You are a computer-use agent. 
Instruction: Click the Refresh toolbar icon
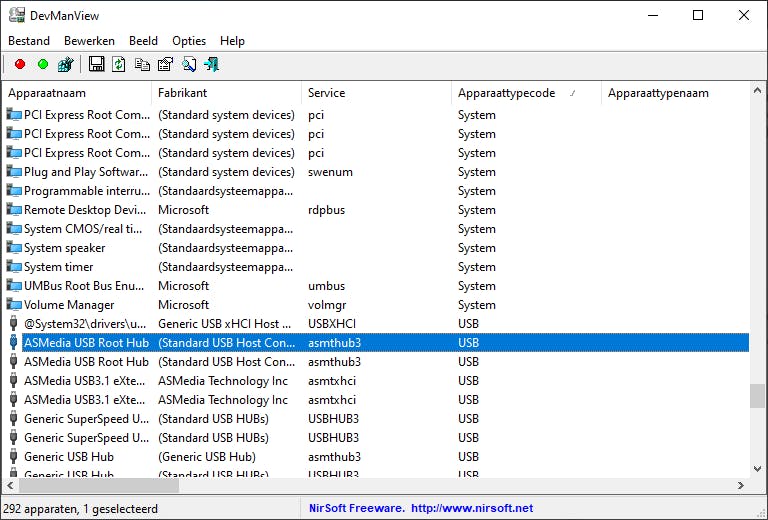119,65
